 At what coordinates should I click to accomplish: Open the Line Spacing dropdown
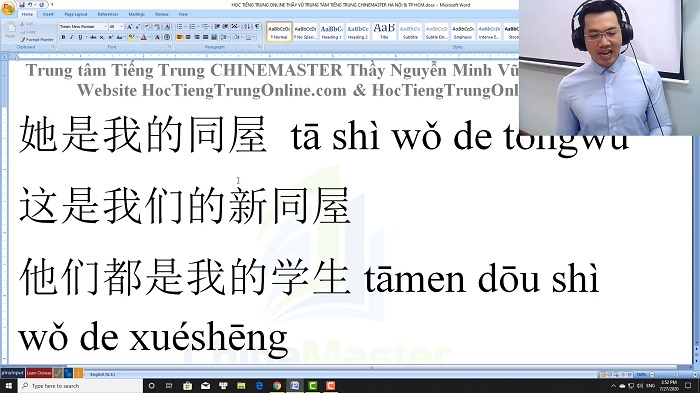coord(225,37)
